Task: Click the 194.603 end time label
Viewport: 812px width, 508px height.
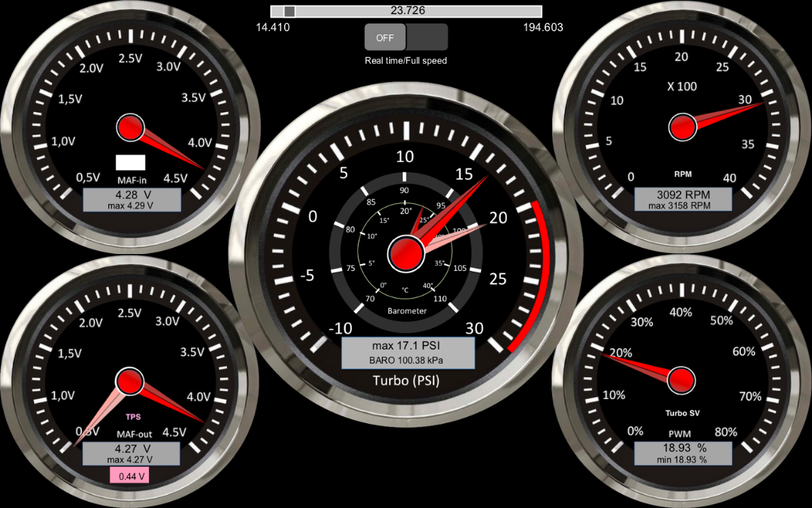Action: (x=543, y=28)
